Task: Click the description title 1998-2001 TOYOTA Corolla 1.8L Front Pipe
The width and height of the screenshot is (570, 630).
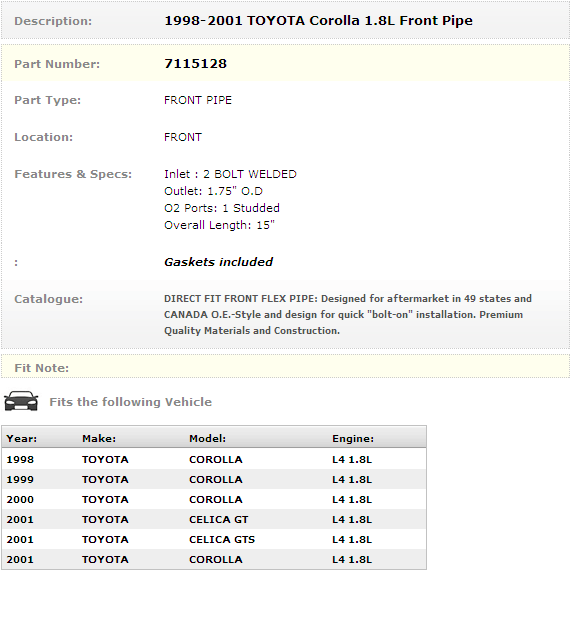Action: click(x=319, y=20)
